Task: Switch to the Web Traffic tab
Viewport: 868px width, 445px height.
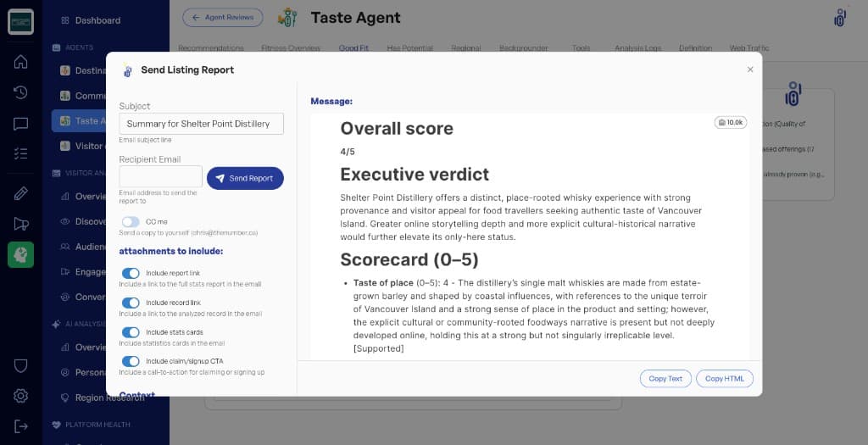Action: [749, 48]
